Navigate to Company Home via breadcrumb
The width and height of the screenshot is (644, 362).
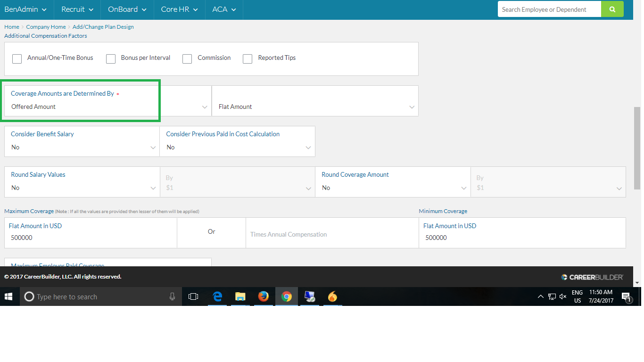[46, 26]
